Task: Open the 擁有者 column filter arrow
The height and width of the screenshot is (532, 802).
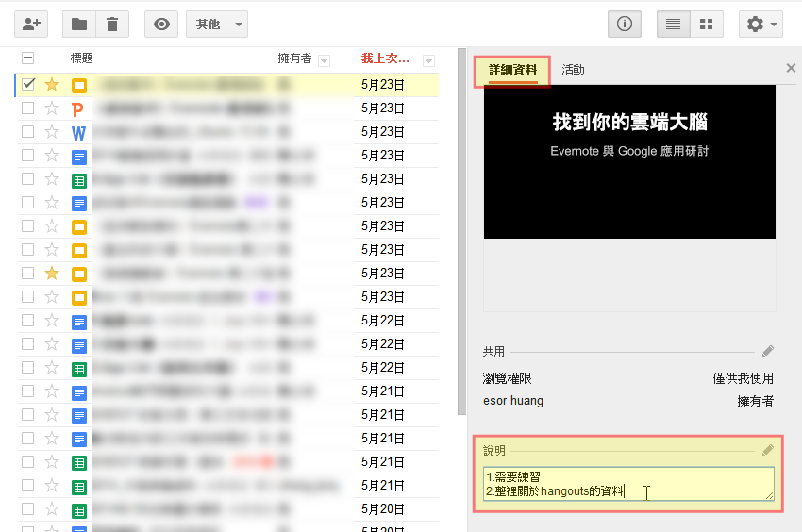Action: click(x=324, y=61)
